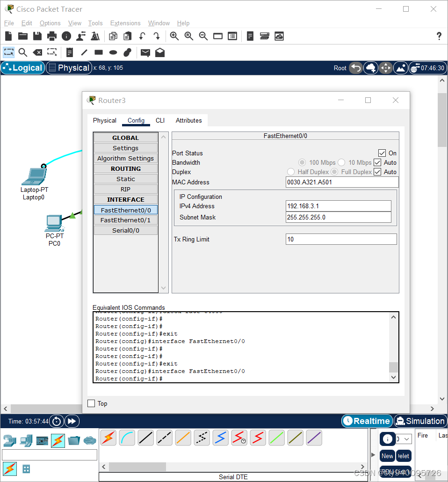The width and height of the screenshot is (448, 482).
Task: Enable the Top checkbox in Router3 window
Action: pos(91,403)
